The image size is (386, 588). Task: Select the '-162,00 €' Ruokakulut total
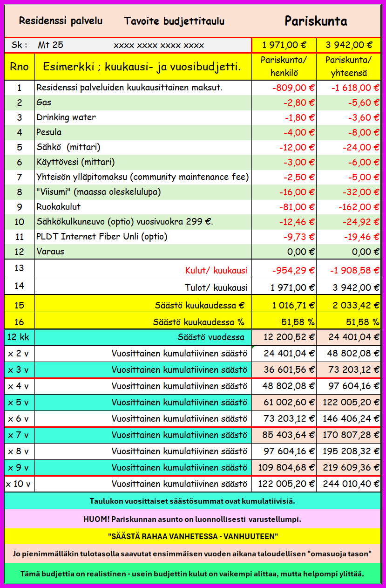pyautogui.click(x=349, y=207)
